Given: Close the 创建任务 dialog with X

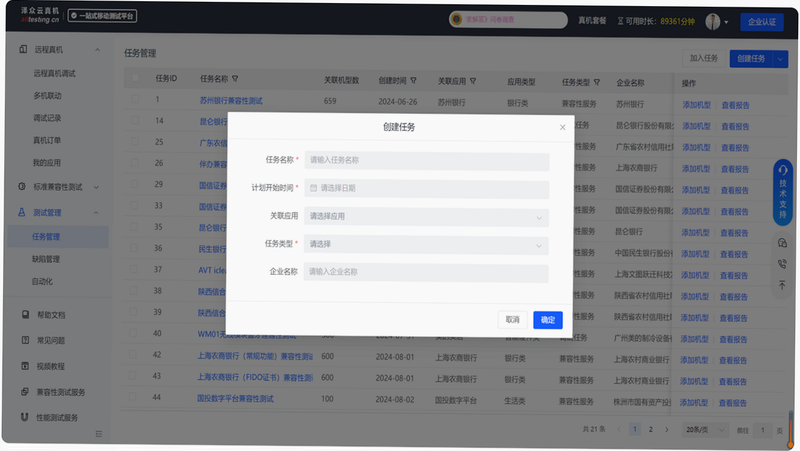Looking at the screenshot, I should point(562,127).
